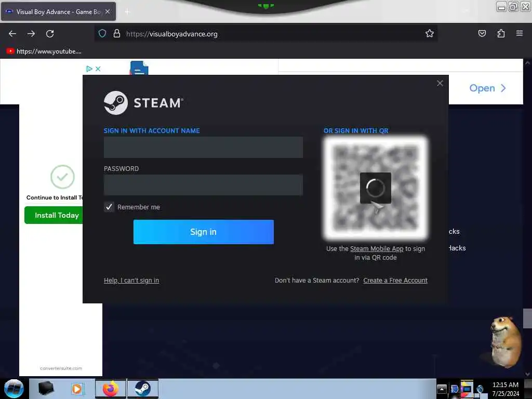Select the Visual Boy Advance browser tab
Screen dimensions: 532x399
tap(58, 11)
